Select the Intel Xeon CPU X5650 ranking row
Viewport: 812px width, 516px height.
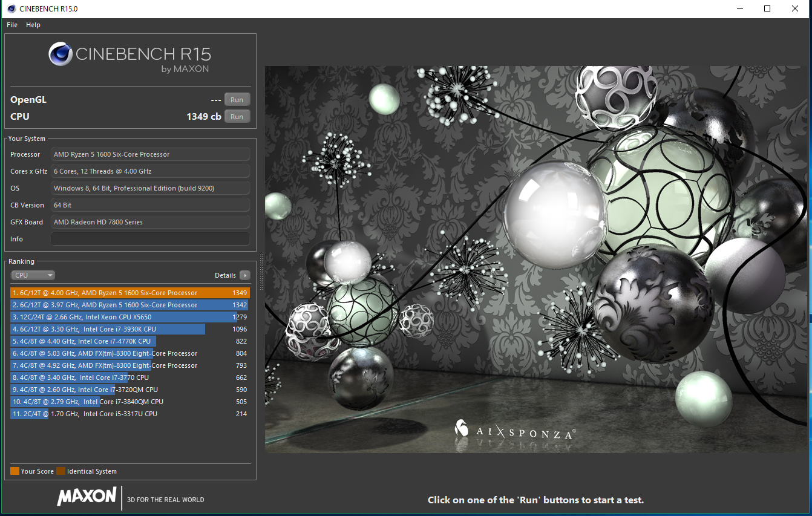tap(130, 317)
